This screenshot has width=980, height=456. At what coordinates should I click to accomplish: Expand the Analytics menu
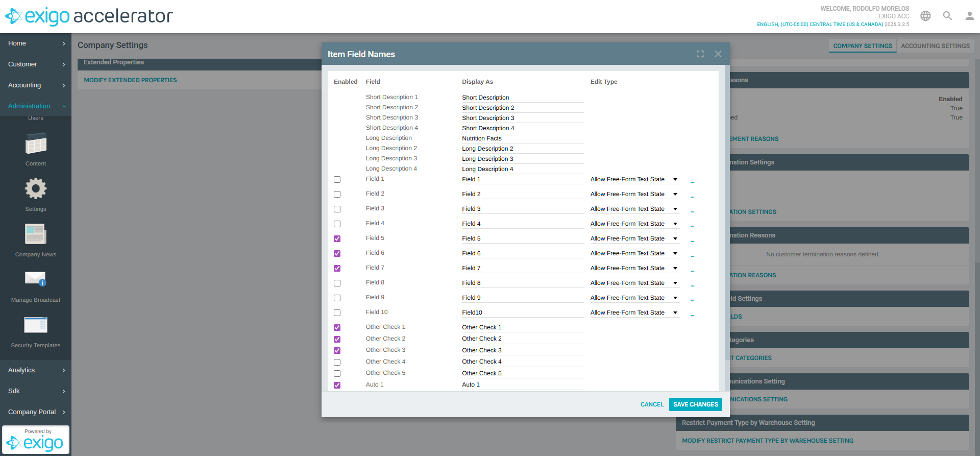click(36, 370)
